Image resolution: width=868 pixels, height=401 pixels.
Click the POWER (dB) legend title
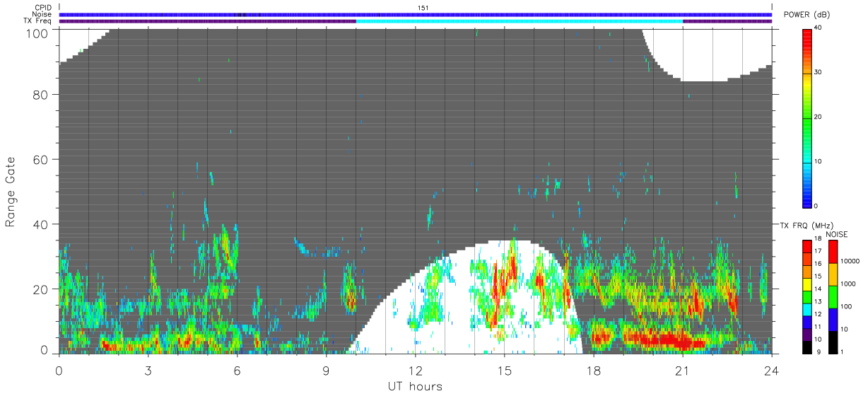[807, 15]
